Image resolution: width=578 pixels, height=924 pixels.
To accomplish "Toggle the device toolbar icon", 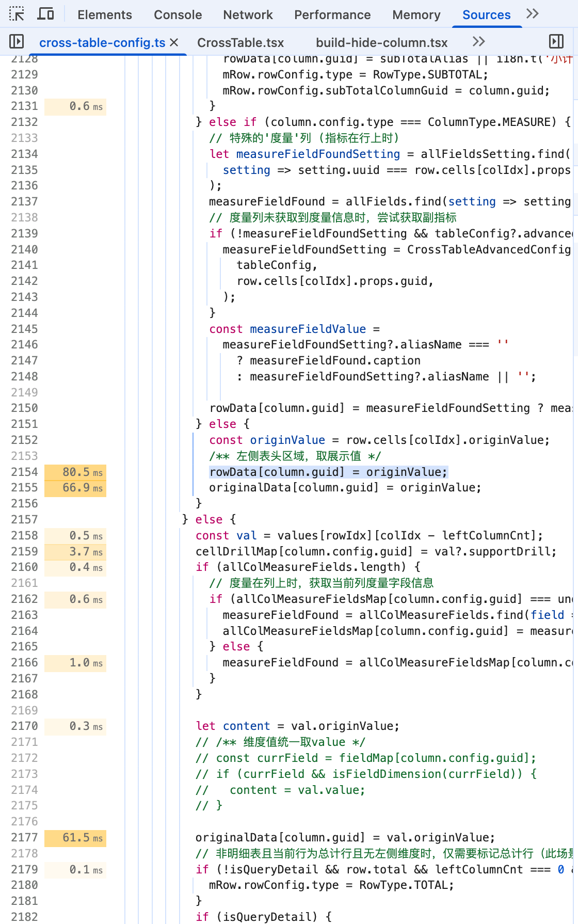I will pyautogui.click(x=45, y=14).
